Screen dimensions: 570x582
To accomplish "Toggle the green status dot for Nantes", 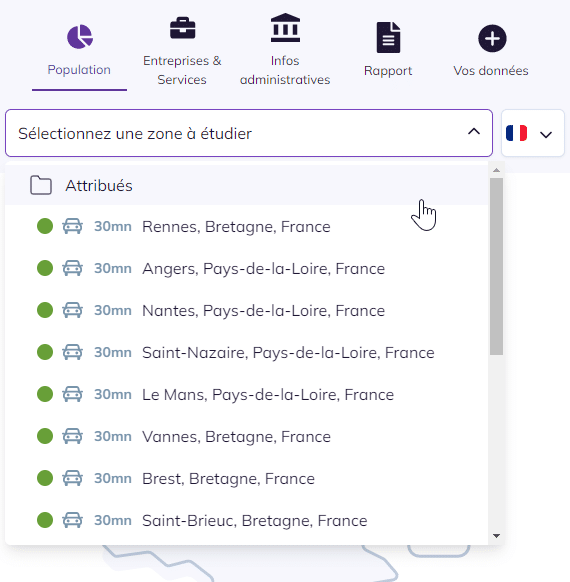I will [45, 310].
